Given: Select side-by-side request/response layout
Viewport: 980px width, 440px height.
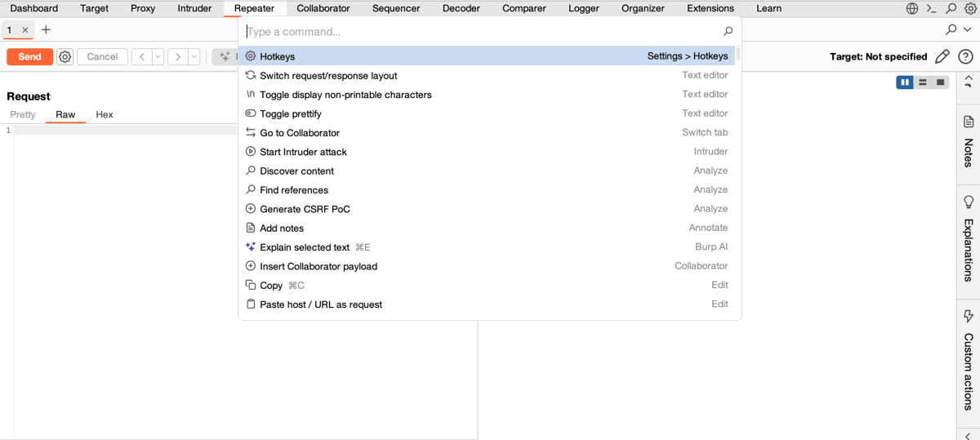Looking at the screenshot, I should 904,82.
